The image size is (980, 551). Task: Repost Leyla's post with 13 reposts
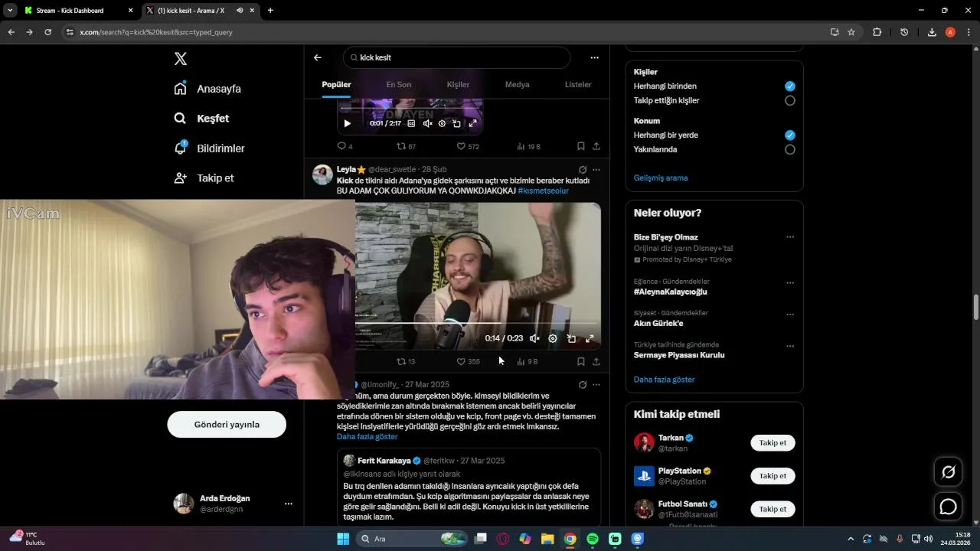pyautogui.click(x=406, y=361)
